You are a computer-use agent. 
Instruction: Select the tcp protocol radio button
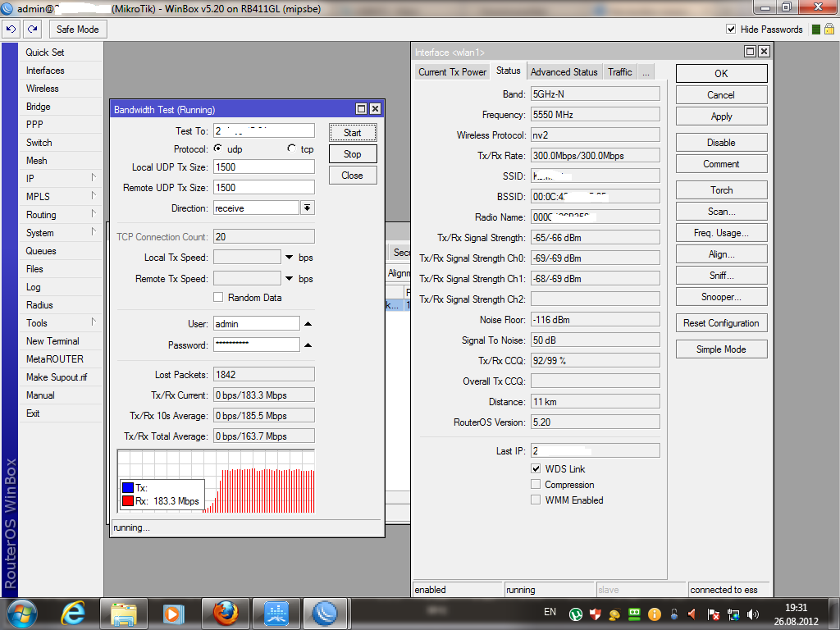click(292, 149)
